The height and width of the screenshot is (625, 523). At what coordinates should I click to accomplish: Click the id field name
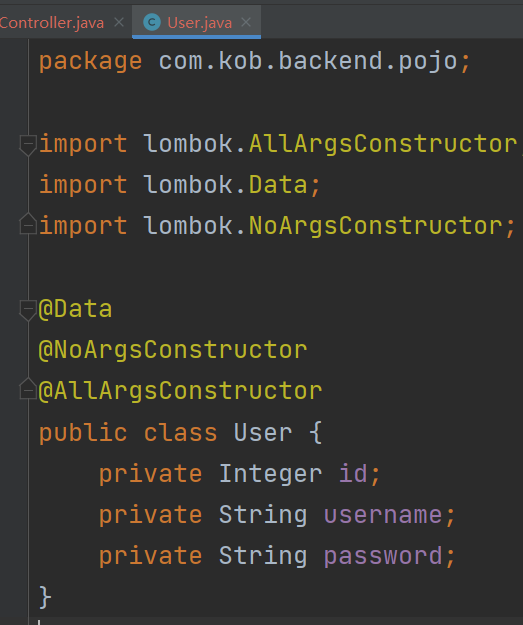point(353,474)
